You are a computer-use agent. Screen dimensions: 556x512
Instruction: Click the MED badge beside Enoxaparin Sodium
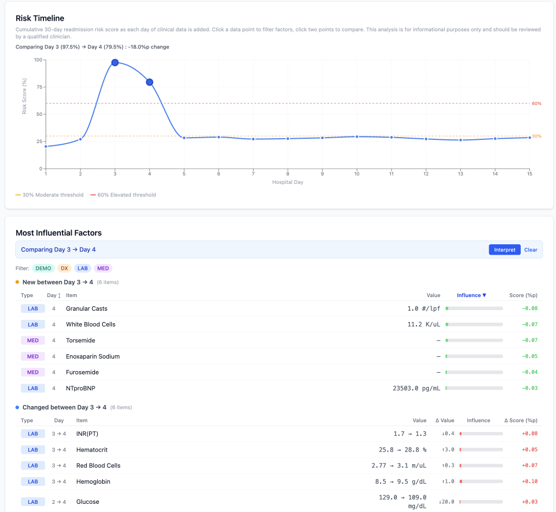click(33, 356)
